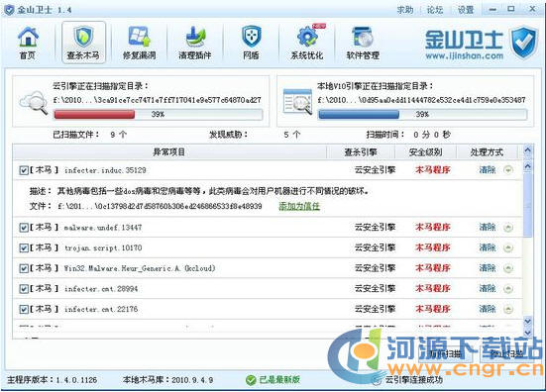Open the 网盾 shield tool
This screenshot has width=546, height=392.
click(x=251, y=43)
